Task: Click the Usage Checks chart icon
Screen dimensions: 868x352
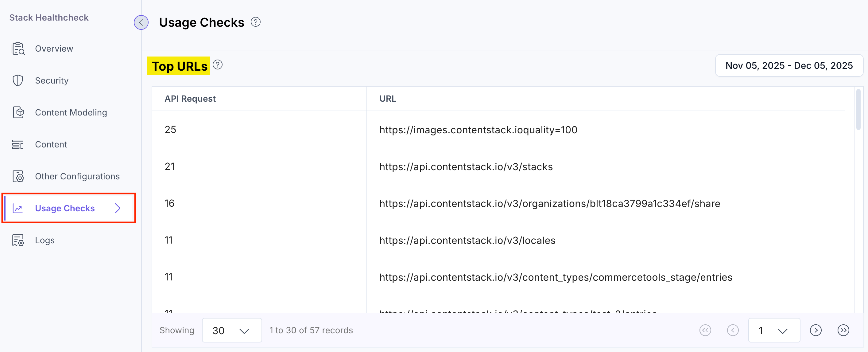Action: click(x=18, y=208)
